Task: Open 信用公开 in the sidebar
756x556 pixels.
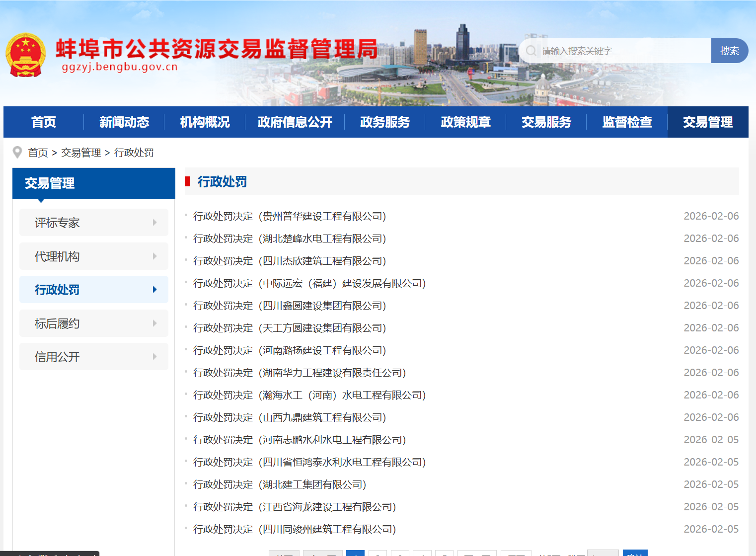Action: pyautogui.click(x=94, y=357)
